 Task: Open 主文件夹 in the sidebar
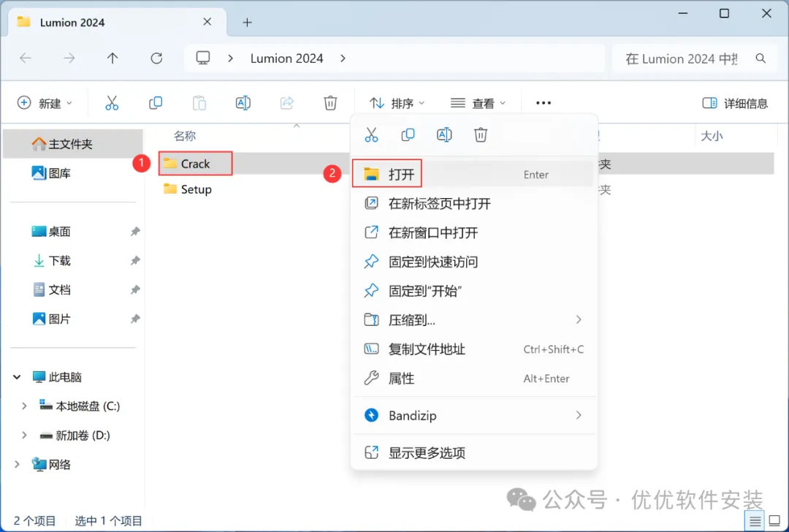pos(73,144)
